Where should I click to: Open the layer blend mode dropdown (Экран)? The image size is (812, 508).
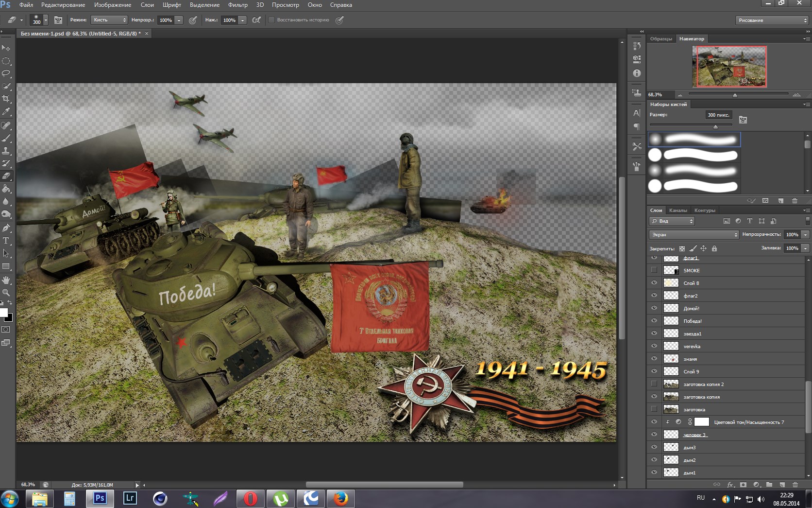694,234
